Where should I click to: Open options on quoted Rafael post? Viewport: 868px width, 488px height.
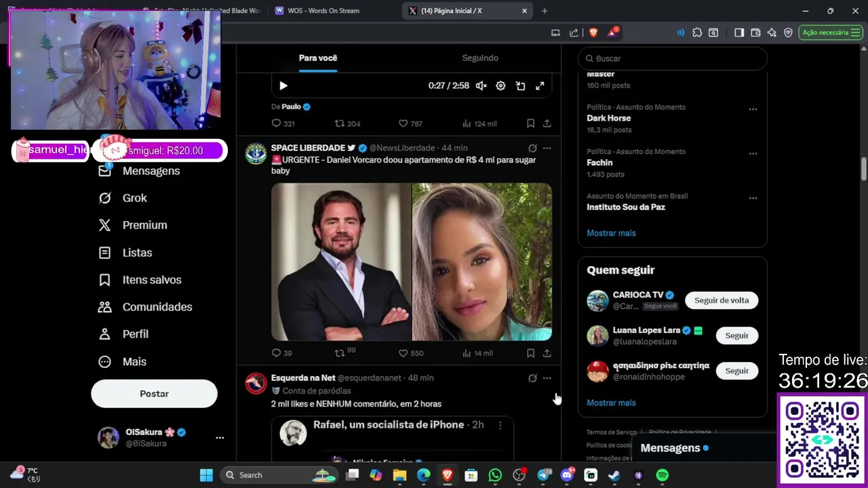point(500,425)
